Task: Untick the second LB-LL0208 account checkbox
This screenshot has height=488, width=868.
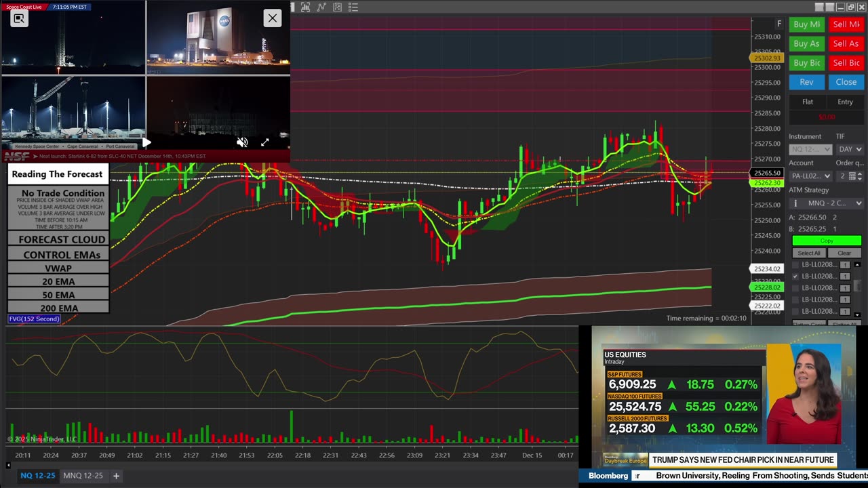Action: point(795,277)
